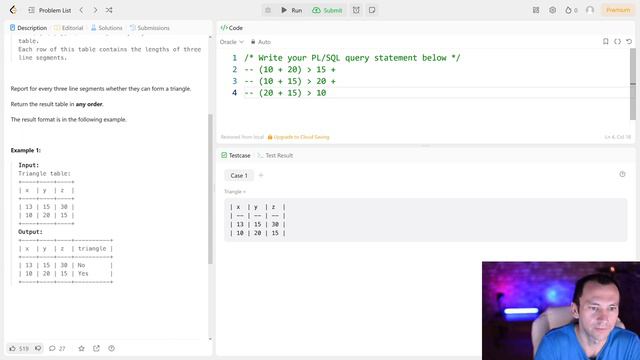Open the help question mark in description footer
The image size is (640, 360).
111,349
